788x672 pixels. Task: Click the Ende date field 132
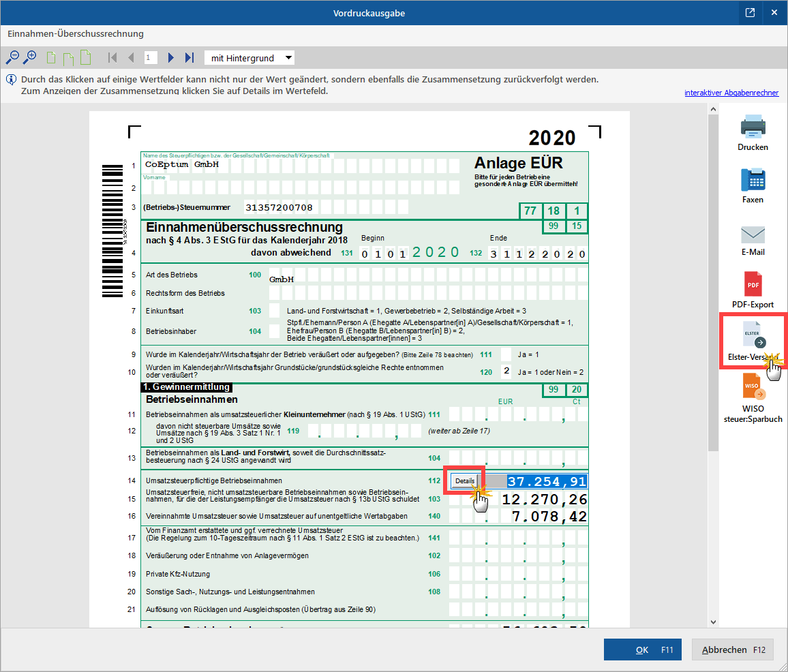(x=538, y=254)
